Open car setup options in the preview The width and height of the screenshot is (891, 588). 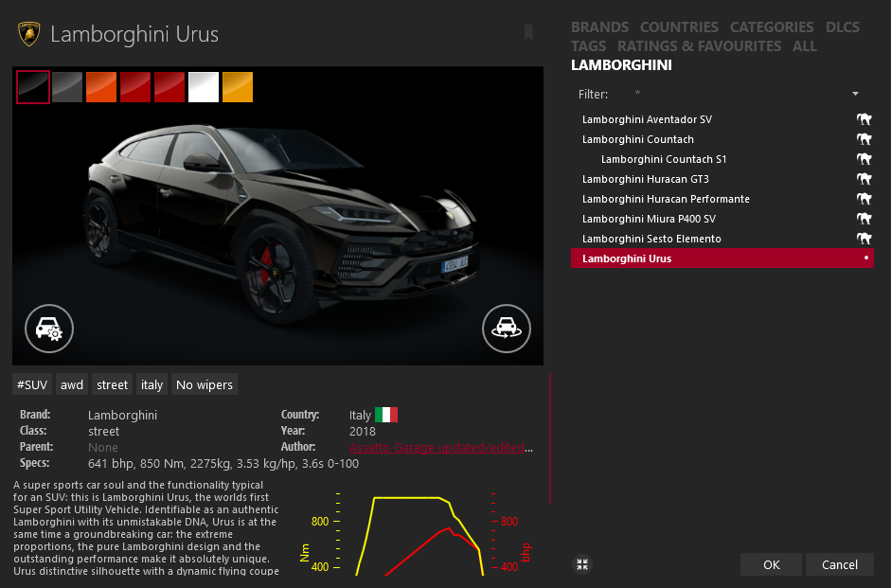[49, 329]
